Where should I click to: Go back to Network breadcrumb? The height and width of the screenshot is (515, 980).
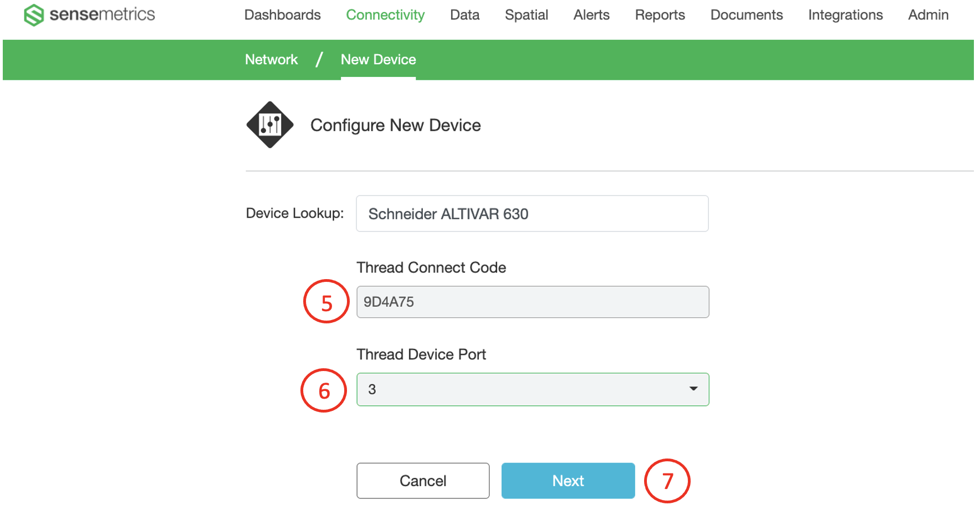tap(271, 59)
